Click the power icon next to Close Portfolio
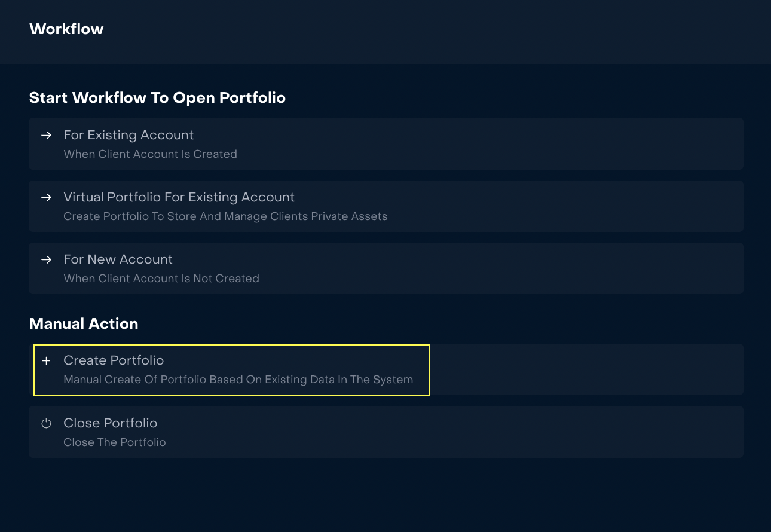Viewport: 771px width, 532px height. [x=46, y=423]
